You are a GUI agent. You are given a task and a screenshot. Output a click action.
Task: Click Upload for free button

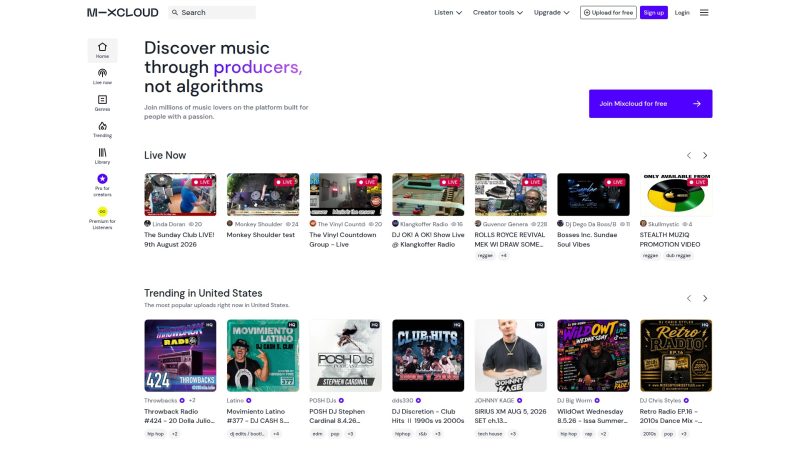(x=608, y=12)
